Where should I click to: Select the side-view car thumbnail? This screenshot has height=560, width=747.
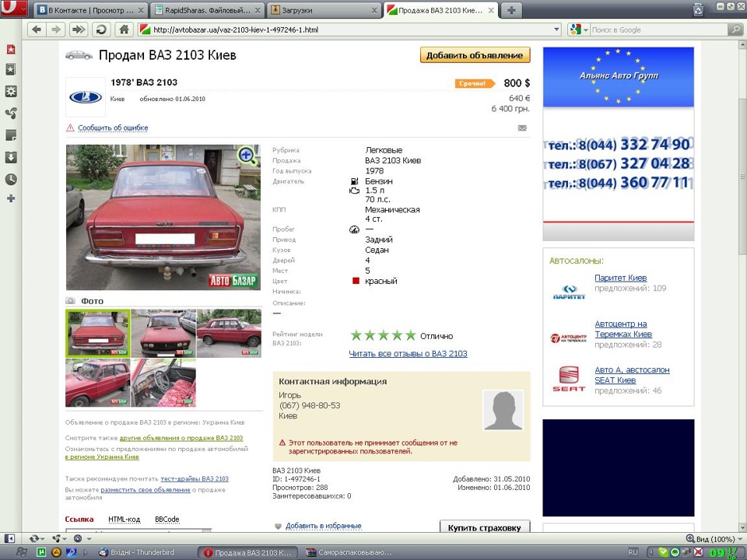pos(229,333)
